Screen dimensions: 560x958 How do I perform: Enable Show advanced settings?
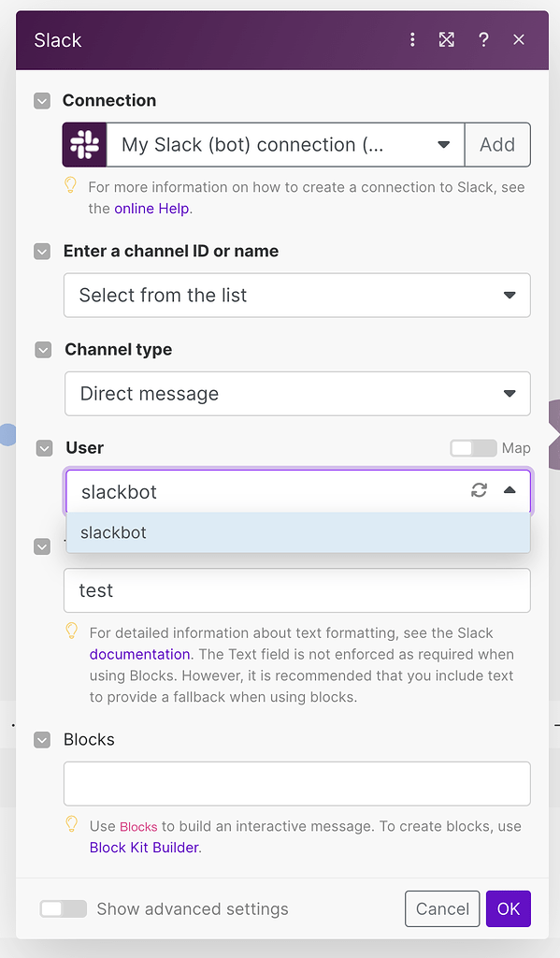click(63, 908)
